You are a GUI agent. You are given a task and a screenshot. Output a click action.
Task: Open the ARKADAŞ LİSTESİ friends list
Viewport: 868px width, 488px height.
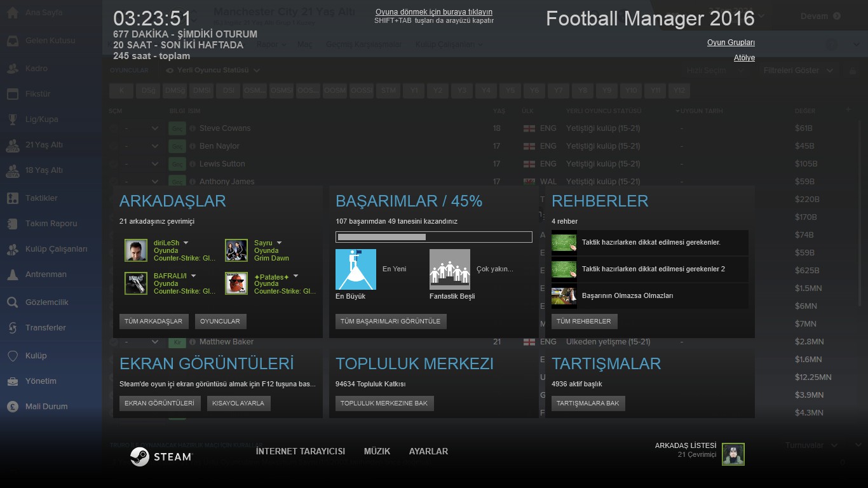(x=686, y=445)
